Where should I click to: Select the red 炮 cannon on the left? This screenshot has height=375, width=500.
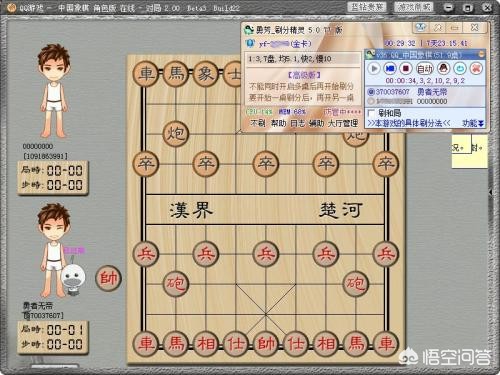tap(176, 283)
